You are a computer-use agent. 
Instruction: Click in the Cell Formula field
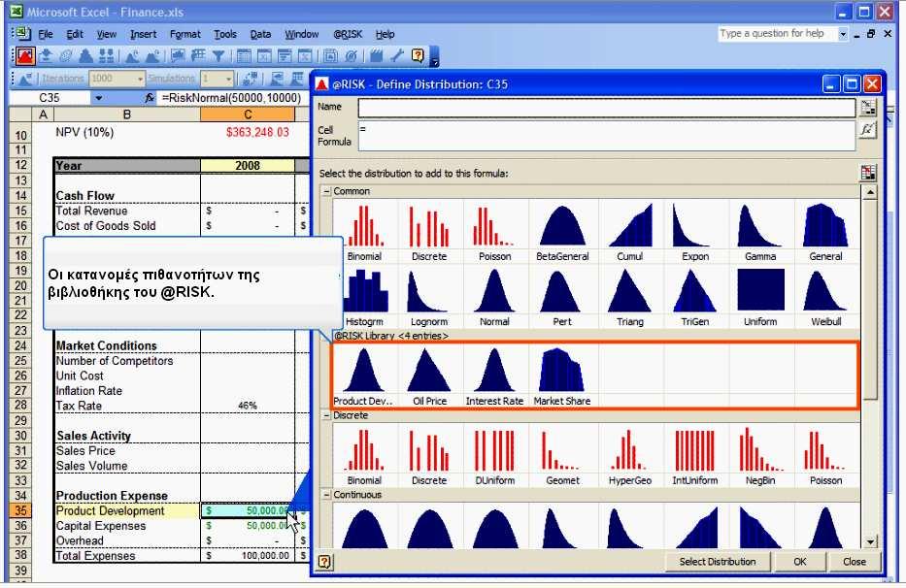click(x=607, y=136)
